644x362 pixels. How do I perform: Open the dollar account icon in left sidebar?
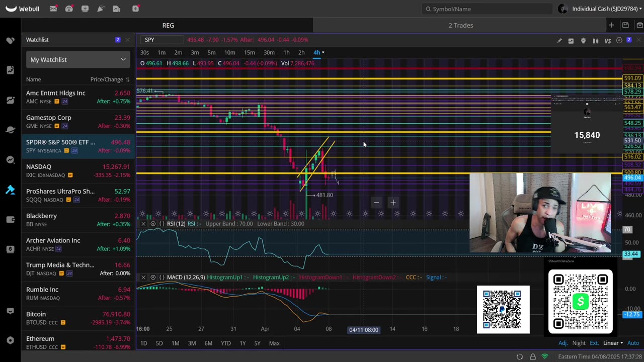point(10,249)
